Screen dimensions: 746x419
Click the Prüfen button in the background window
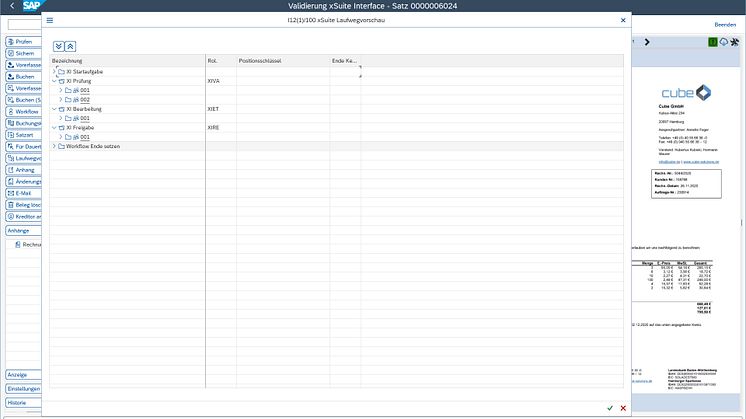tap(23, 42)
